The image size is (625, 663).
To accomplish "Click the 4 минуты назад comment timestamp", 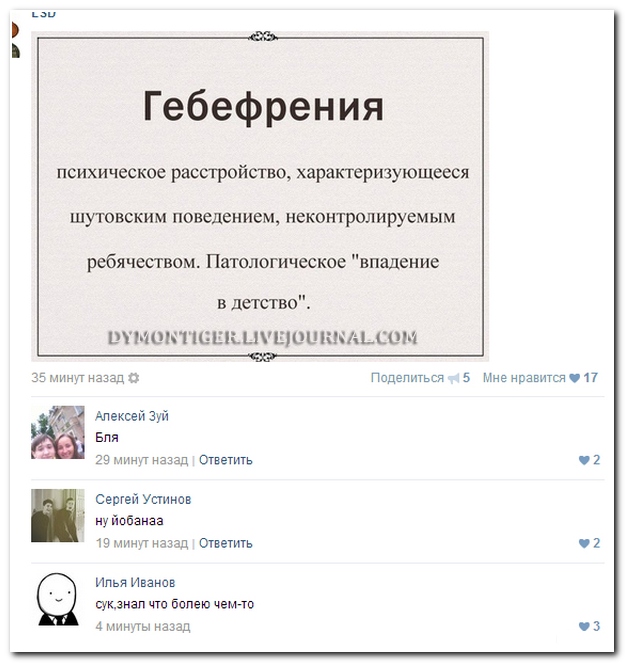I will [142, 626].
